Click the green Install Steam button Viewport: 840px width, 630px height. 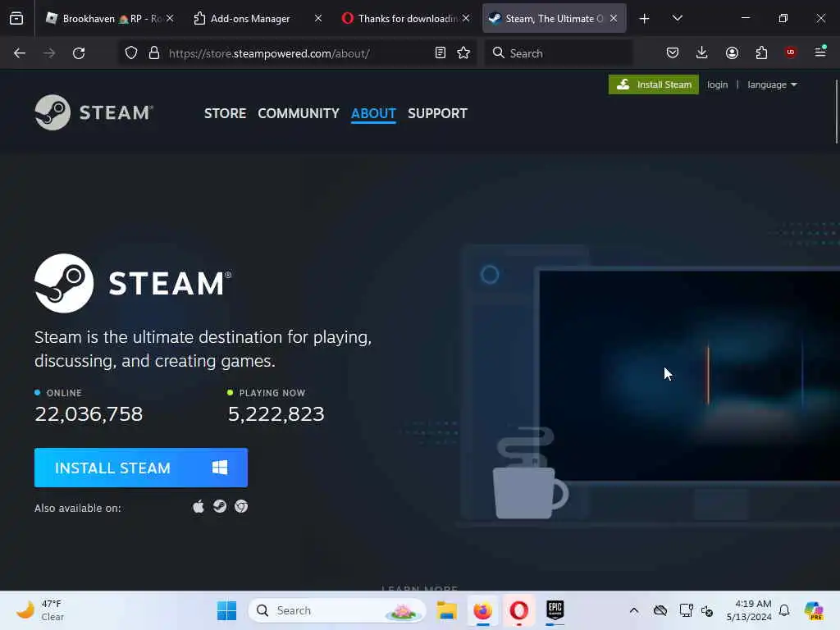(654, 84)
